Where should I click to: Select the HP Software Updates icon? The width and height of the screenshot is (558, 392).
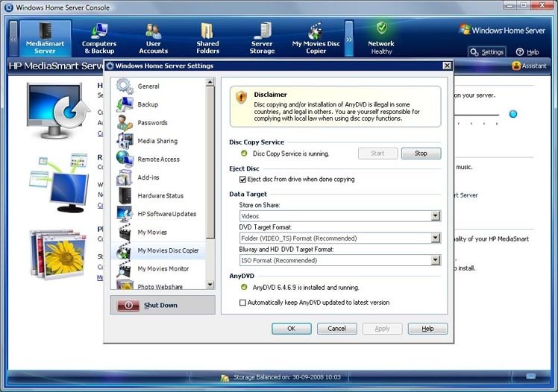point(125,214)
